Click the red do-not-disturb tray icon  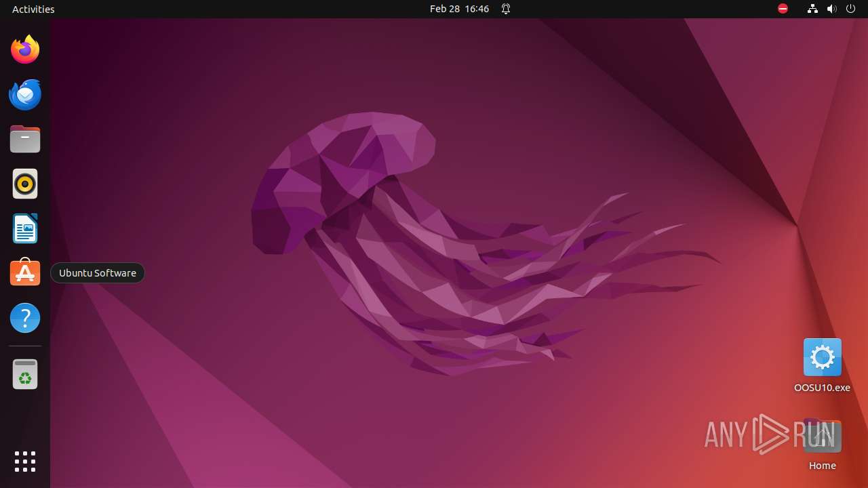(x=783, y=9)
